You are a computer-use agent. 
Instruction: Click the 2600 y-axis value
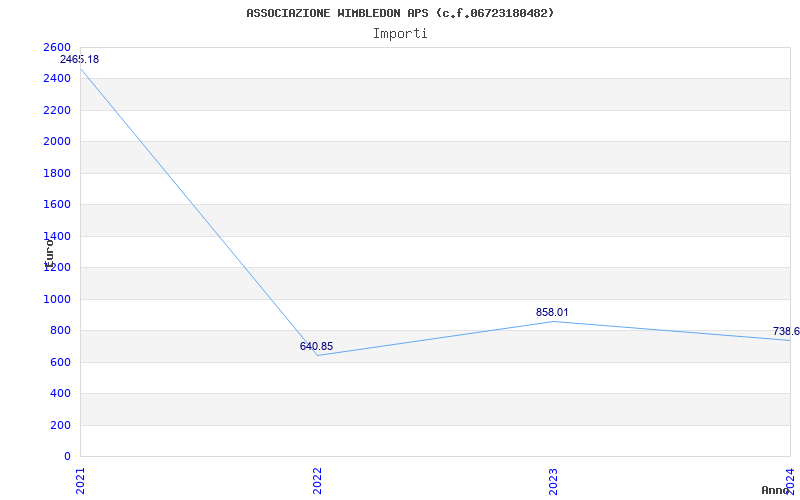tap(57, 47)
